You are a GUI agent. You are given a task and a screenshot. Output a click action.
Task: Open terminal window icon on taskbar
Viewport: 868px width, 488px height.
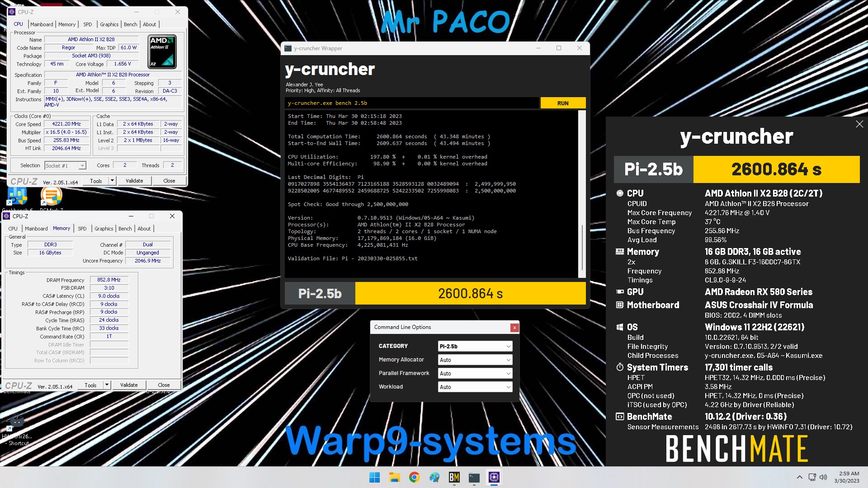(x=474, y=477)
